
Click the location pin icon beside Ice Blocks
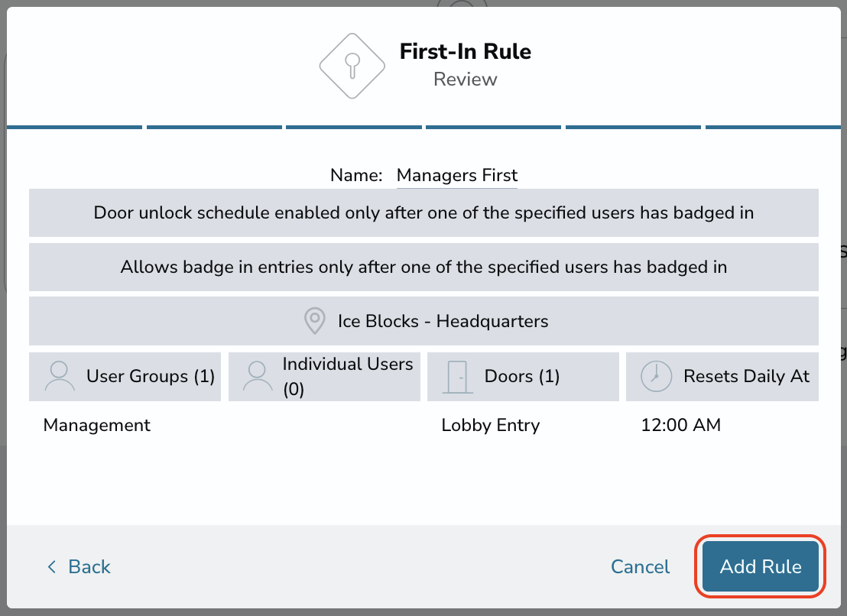pos(314,321)
